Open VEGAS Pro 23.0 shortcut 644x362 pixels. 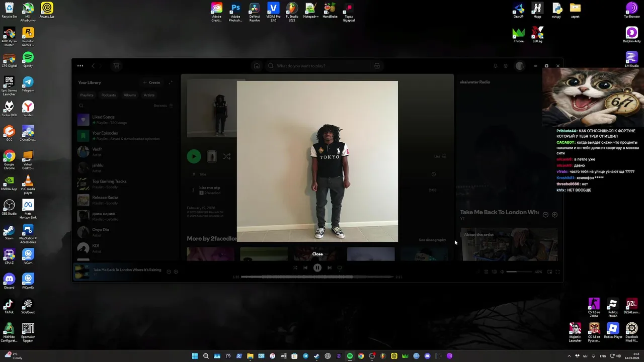point(273,12)
